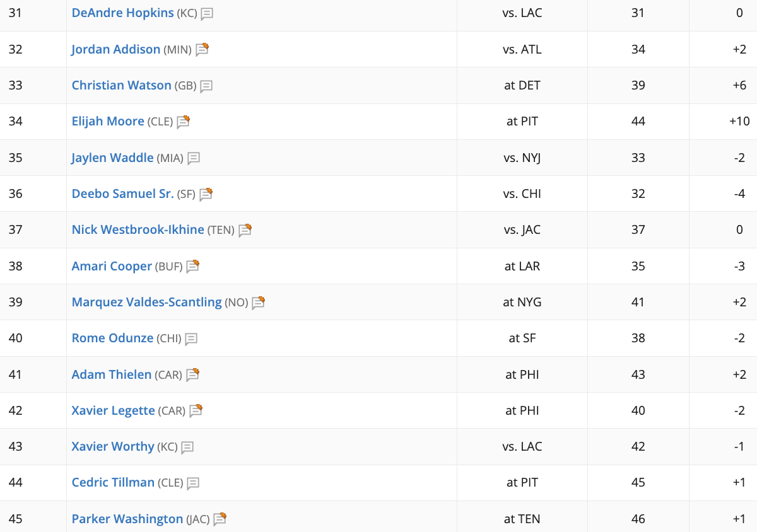The height and width of the screenshot is (532, 757).
Task: Open the note icon beside DeAndre Hopkins
Action: 207,14
